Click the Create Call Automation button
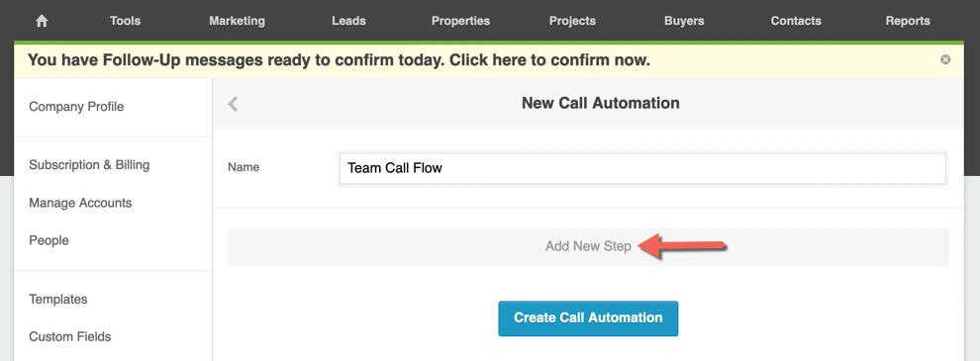 pyautogui.click(x=588, y=318)
